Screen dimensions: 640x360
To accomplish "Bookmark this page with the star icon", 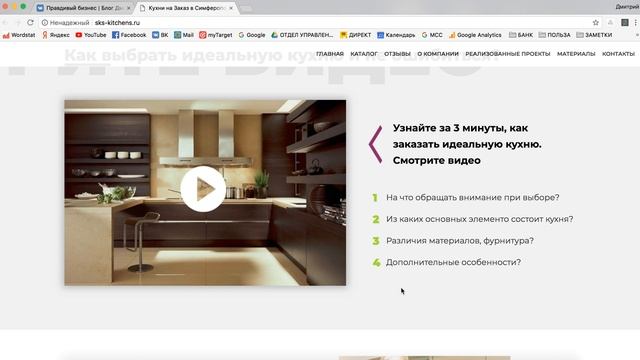I will click(596, 23).
